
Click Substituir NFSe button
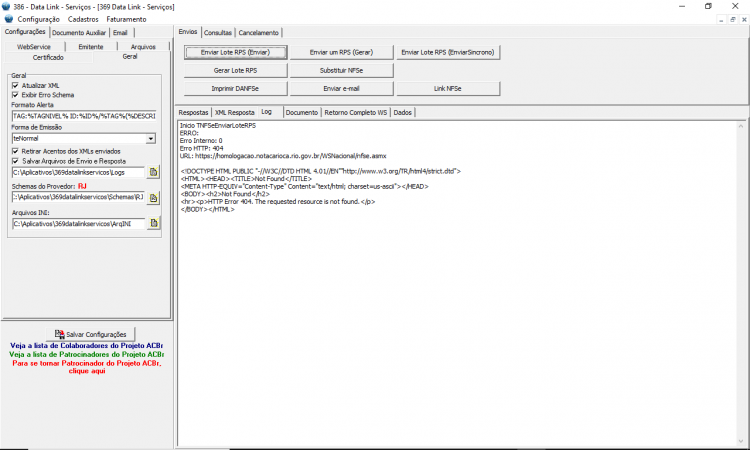[x=342, y=71]
